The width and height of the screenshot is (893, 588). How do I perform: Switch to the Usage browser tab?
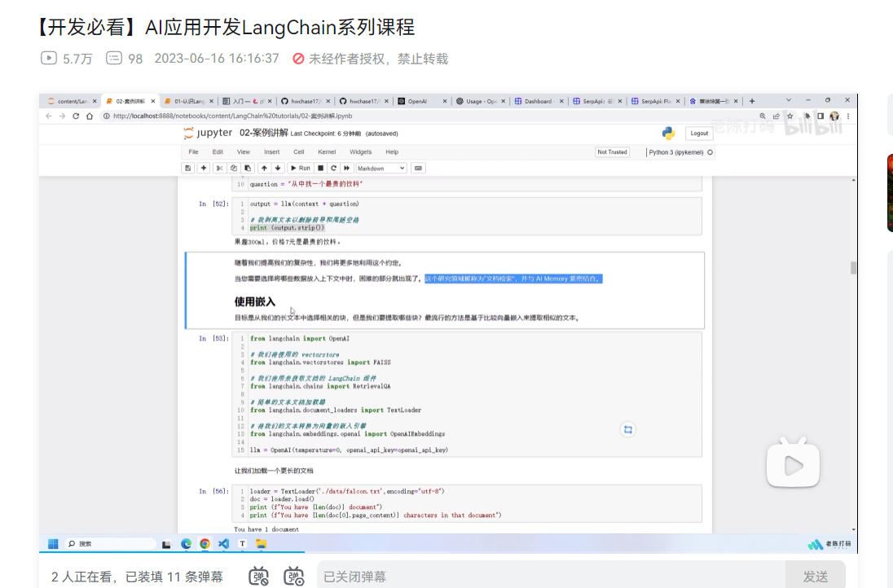pyautogui.click(x=480, y=101)
